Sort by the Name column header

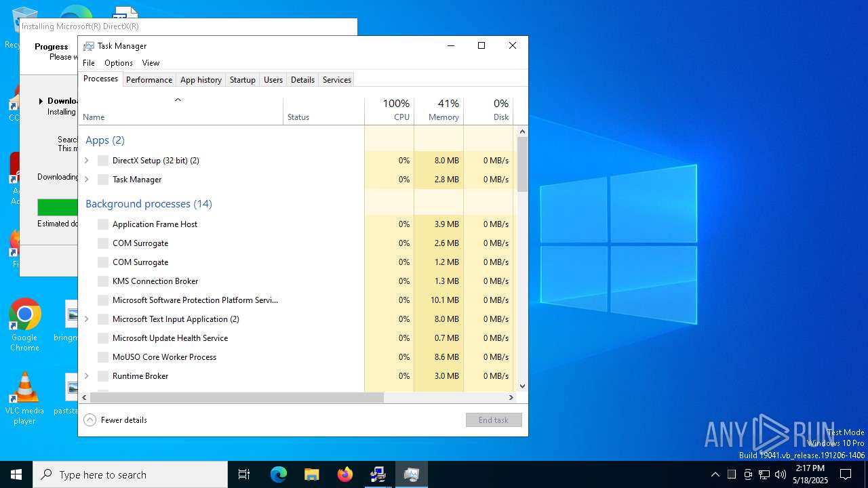coord(182,110)
